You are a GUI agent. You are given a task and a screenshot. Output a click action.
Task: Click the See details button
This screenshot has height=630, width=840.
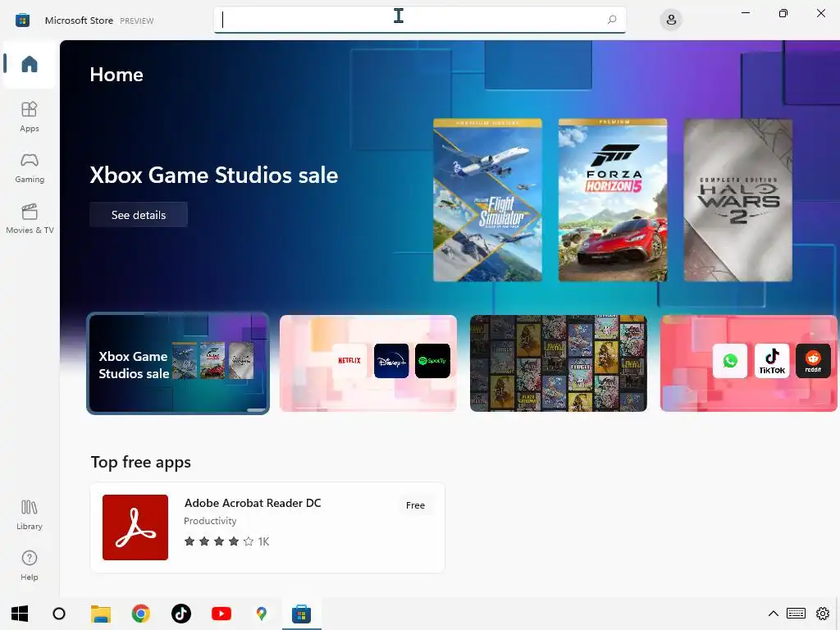(138, 215)
